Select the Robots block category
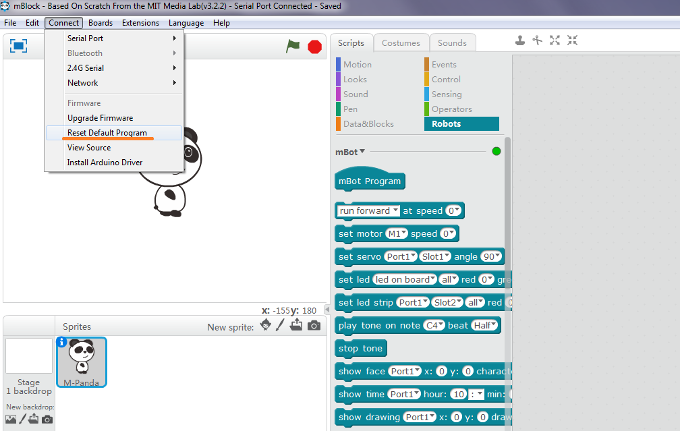This screenshot has width=680, height=431. click(461, 124)
